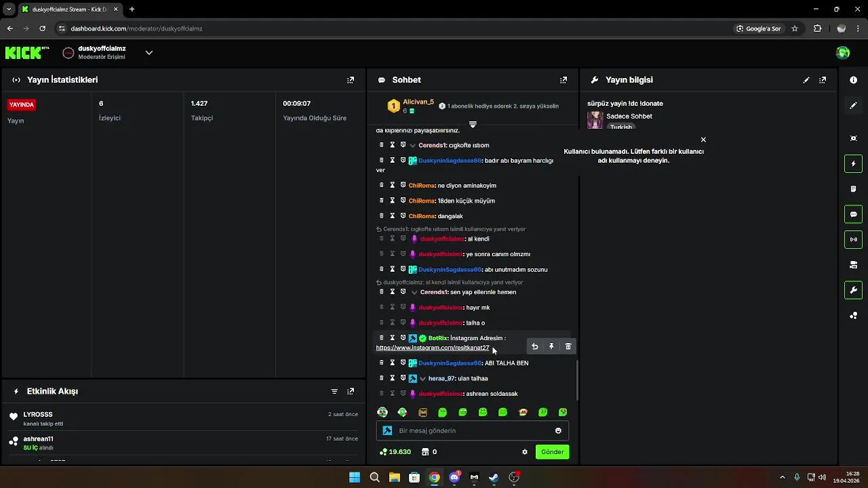Screen dimensions: 868x488
Task: Open the channel points 19.630 balance
Action: click(x=395, y=452)
